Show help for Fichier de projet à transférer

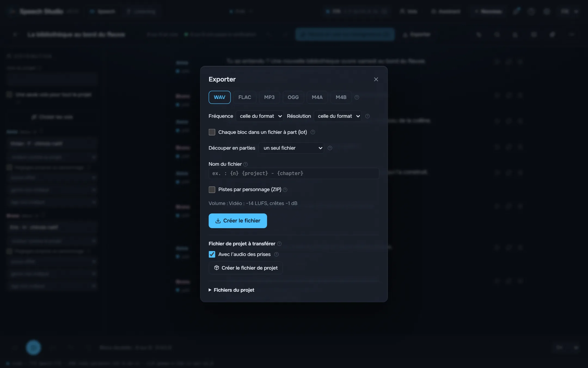(x=279, y=244)
